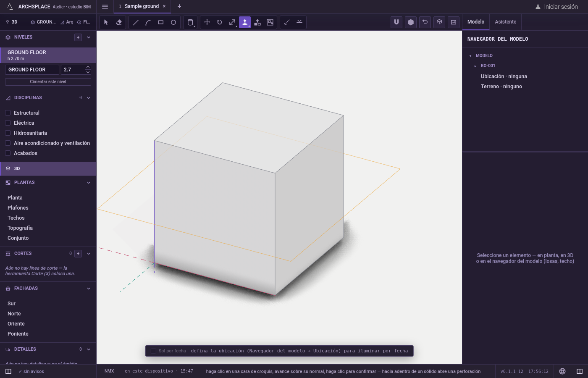The width and height of the screenshot is (588, 378).
Task: Increment the level height stepper up arrow
Action: point(88,67)
